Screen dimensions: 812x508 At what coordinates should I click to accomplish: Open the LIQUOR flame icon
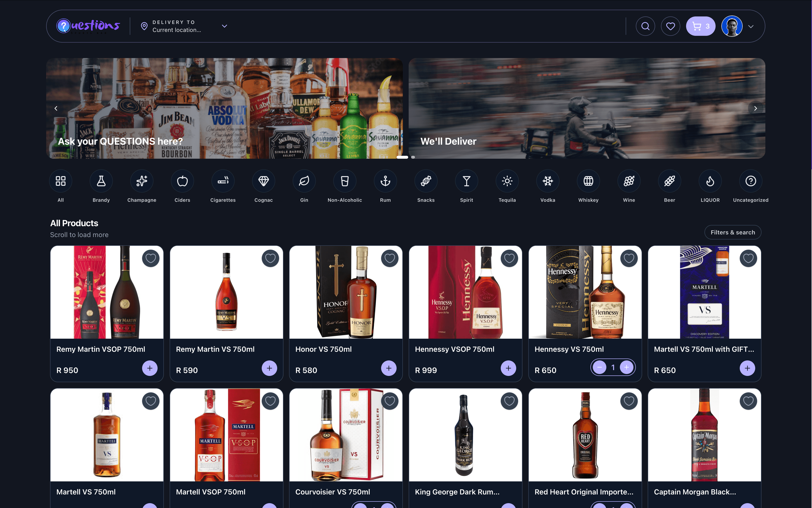(x=710, y=181)
